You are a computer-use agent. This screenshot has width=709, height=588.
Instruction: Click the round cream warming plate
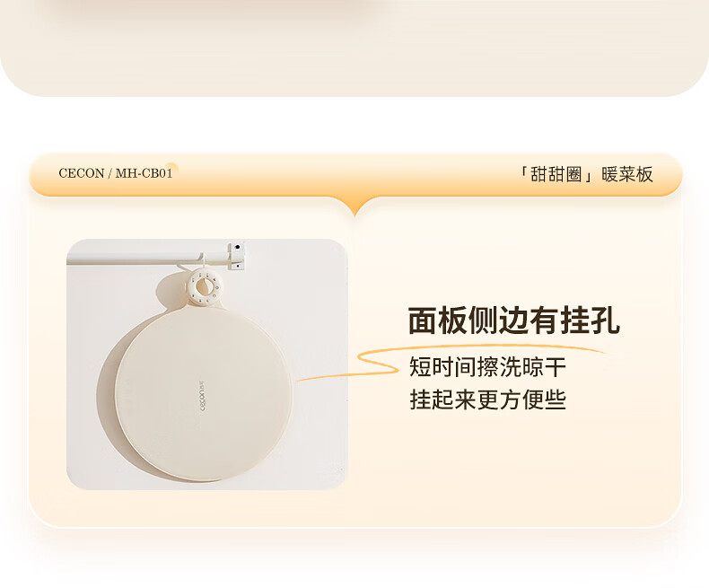pyautogui.click(x=203, y=396)
